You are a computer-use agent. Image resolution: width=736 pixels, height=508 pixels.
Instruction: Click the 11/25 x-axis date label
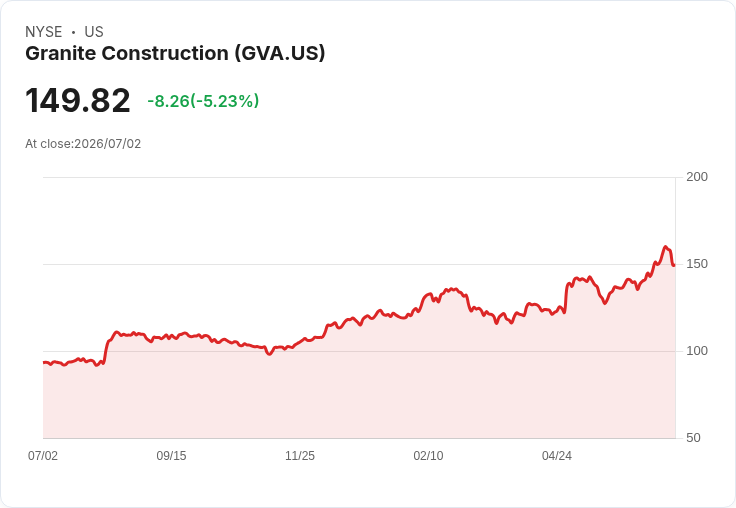[x=300, y=455]
